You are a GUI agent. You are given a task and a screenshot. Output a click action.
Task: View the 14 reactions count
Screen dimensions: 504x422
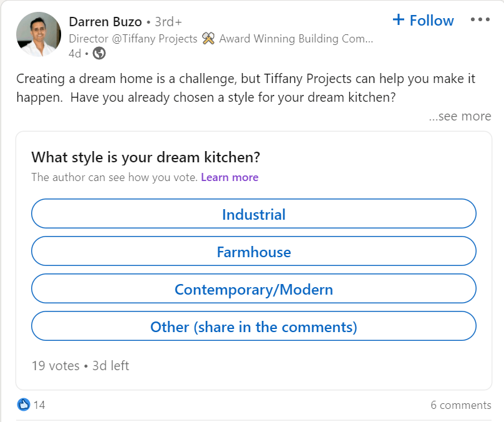click(x=39, y=405)
